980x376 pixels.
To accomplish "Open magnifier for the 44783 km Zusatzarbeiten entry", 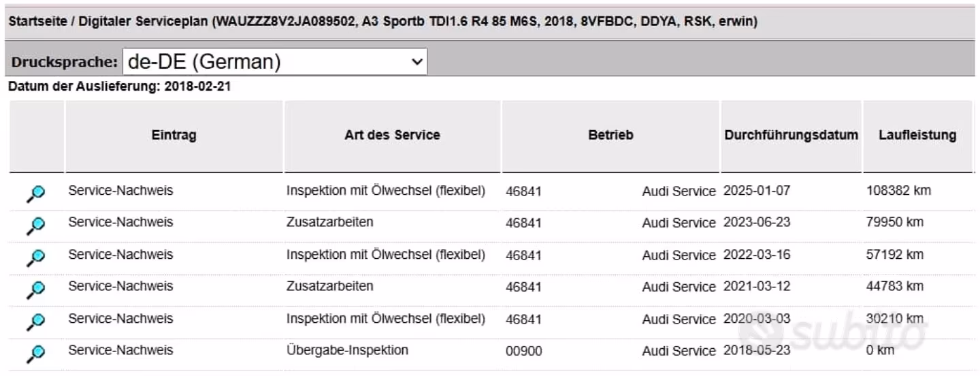I will [x=35, y=289].
